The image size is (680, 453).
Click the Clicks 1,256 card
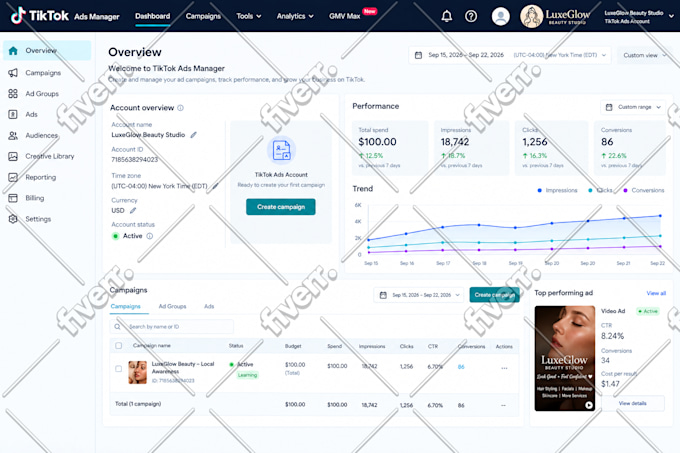pos(551,148)
